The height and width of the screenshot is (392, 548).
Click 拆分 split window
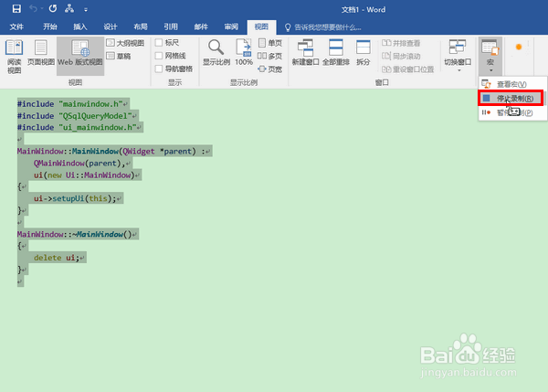(x=364, y=52)
